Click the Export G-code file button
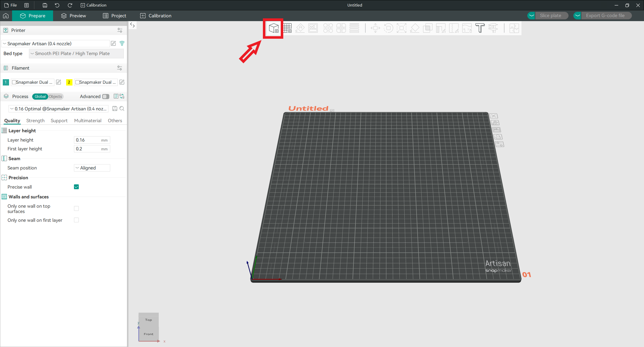The width and height of the screenshot is (644, 347). tap(605, 15)
